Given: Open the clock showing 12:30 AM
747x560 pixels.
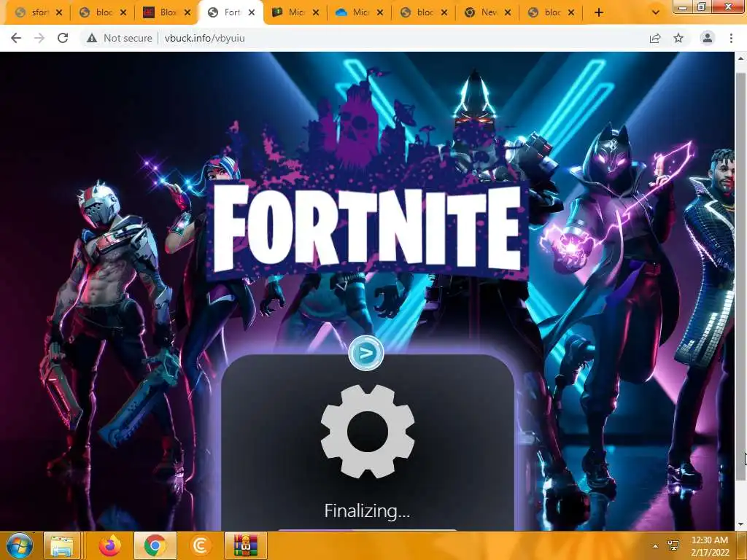Looking at the screenshot, I should 710,546.
